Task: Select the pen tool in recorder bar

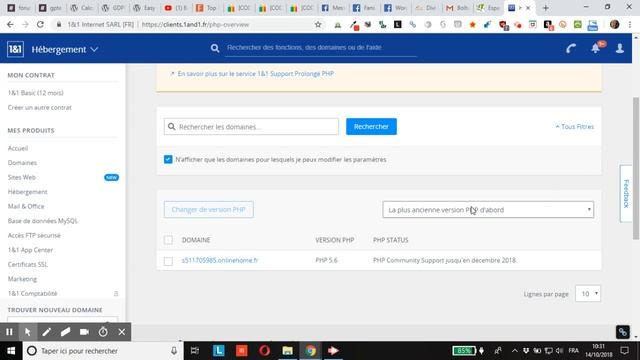Action: (x=47, y=332)
